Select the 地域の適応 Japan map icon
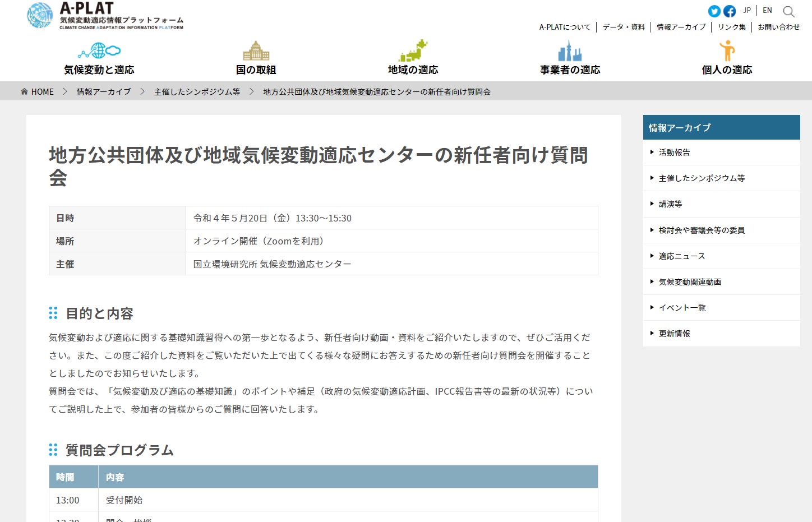The height and width of the screenshot is (522, 812). (413, 51)
